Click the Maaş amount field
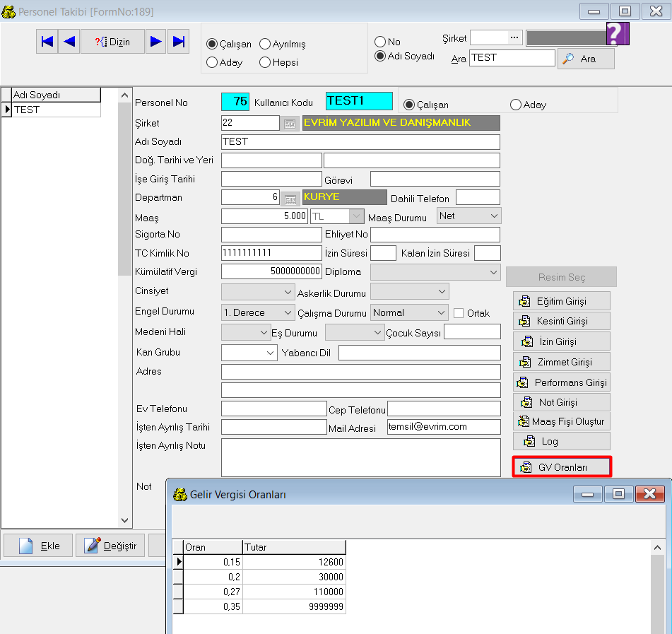The width and height of the screenshot is (672, 634). 264,216
